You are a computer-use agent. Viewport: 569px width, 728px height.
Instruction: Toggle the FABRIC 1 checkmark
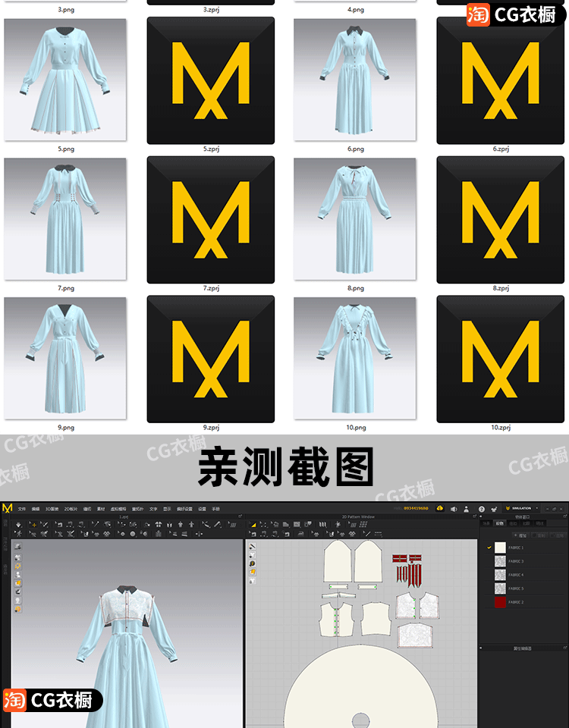[489, 548]
